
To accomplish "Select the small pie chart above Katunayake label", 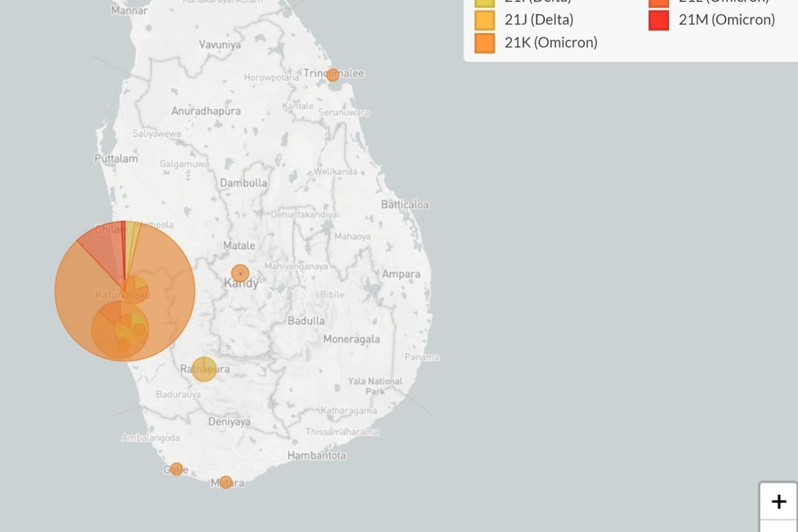I will click(135, 289).
